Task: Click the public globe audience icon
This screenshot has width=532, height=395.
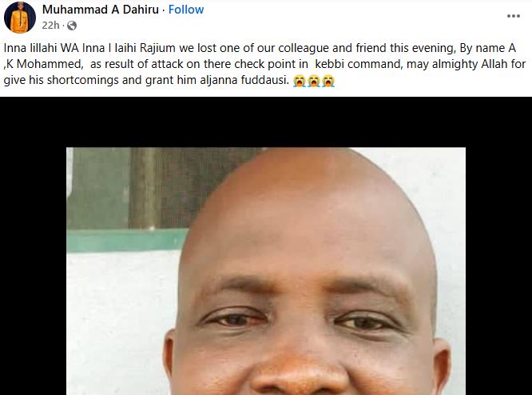Action: [72, 26]
